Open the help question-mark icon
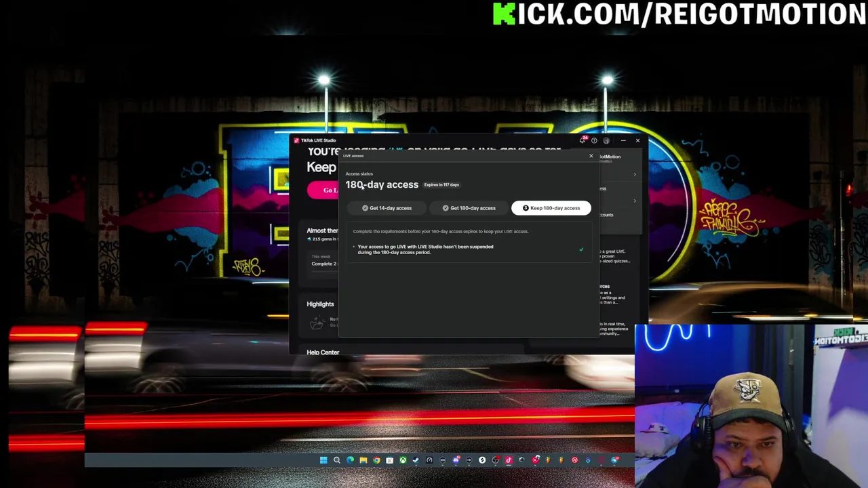Screen dimensions: 868x488 tap(594, 140)
